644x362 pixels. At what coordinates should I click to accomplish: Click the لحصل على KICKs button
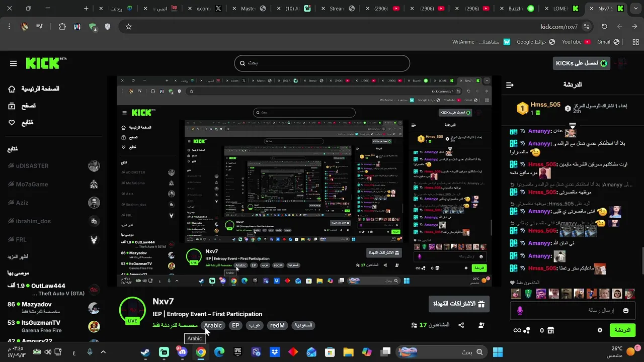(x=581, y=63)
